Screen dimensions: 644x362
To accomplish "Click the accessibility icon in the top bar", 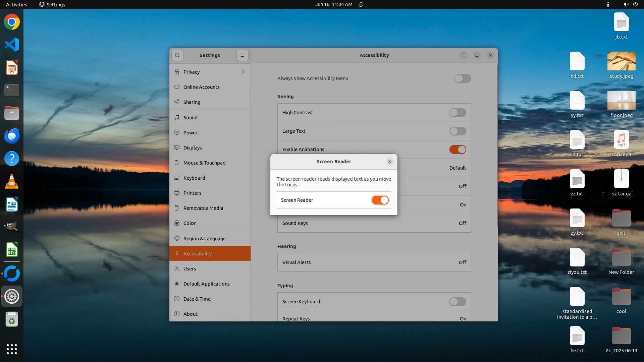I will click(608, 4).
